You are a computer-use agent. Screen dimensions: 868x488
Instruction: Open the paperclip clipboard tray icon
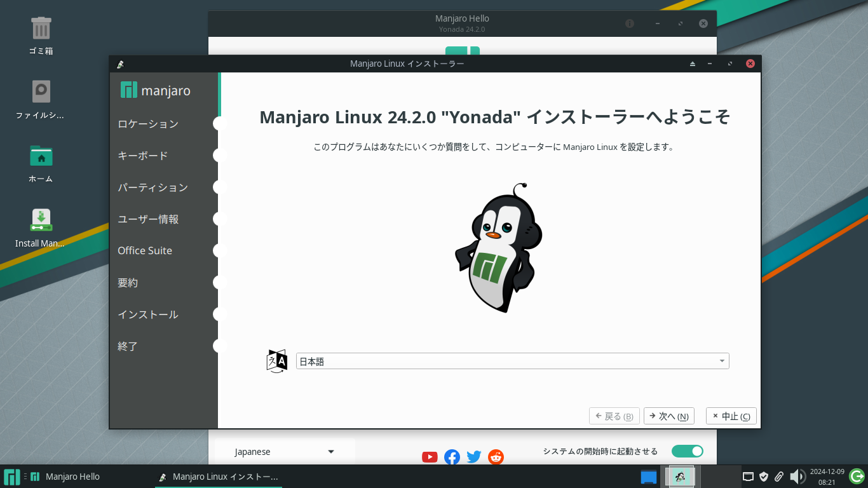[778, 477]
